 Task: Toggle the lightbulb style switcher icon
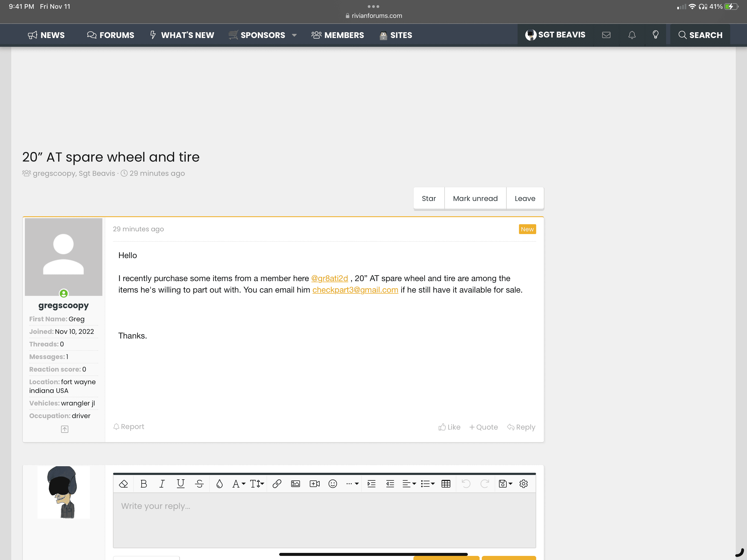click(x=655, y=35)
